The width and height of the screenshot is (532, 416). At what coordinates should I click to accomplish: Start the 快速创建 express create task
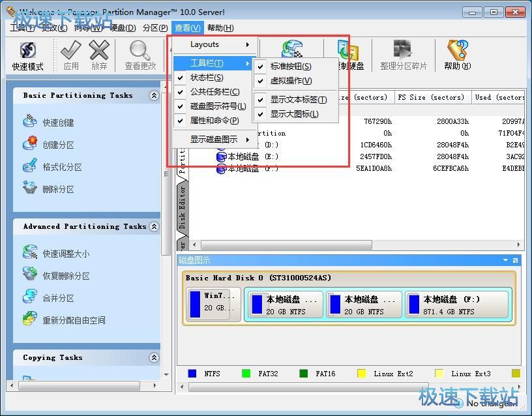click(x=48, y=122)
